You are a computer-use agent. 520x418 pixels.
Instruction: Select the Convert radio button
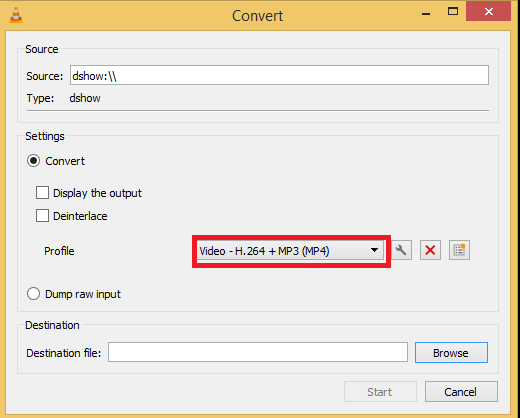pos(34,161)
